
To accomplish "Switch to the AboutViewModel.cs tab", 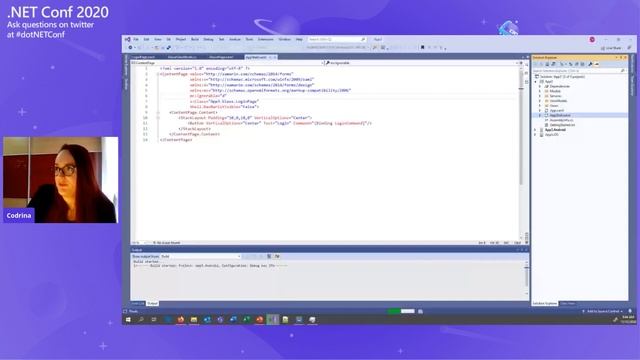I will point(182,57).
